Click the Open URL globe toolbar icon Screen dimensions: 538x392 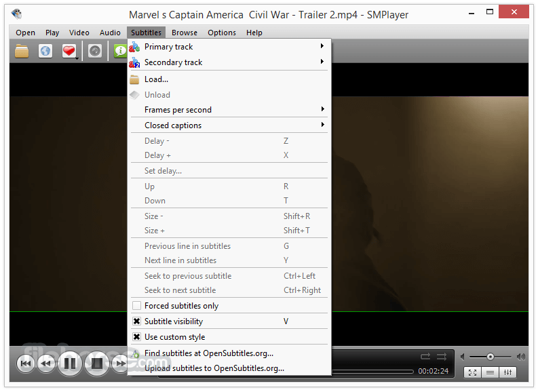(45, 51)
